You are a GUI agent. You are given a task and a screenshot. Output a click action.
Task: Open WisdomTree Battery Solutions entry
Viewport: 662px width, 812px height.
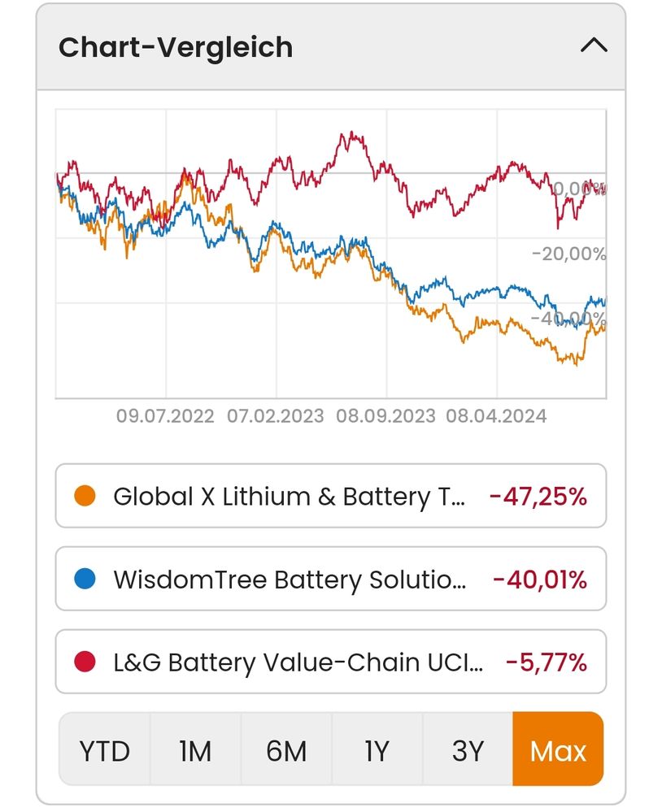tap(289, 580)
